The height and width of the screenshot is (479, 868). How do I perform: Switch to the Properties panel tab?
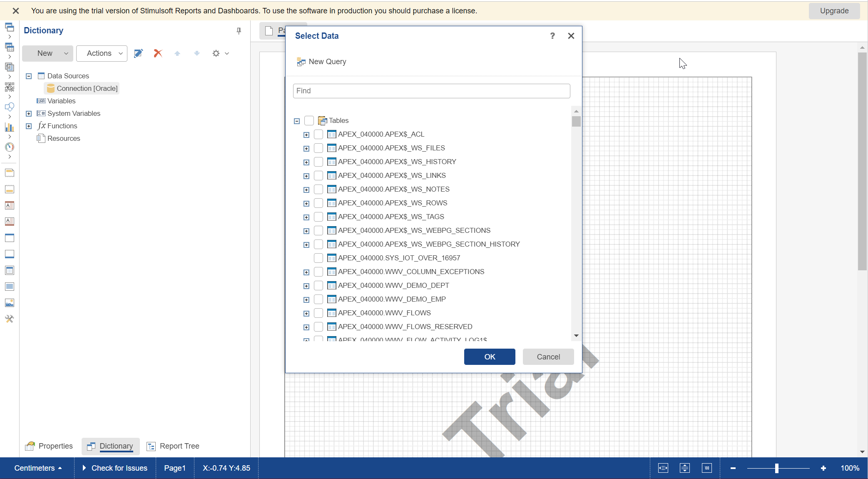55,446
